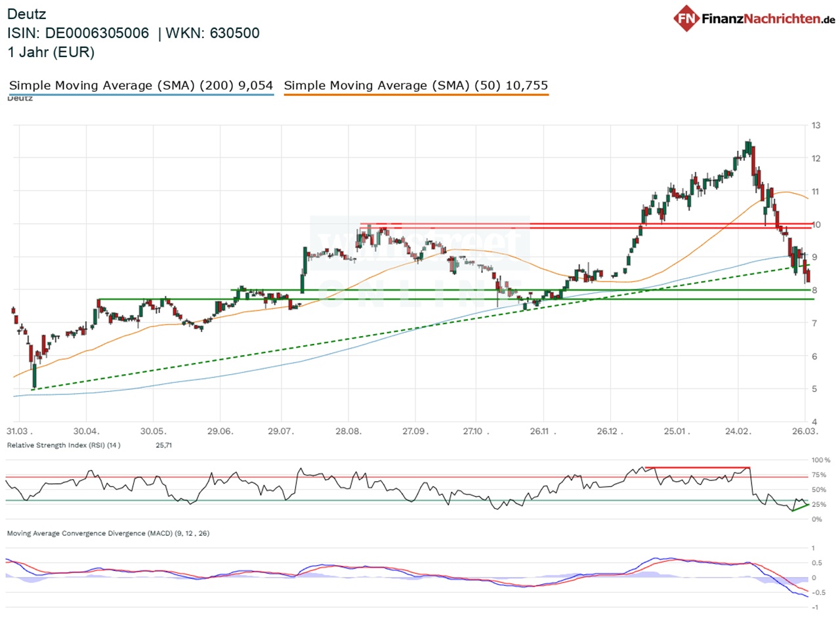Click the 1 Jahr (EUR) timeframe text
The width and height of the screenshot is (840, 617).
click(51, 53)
